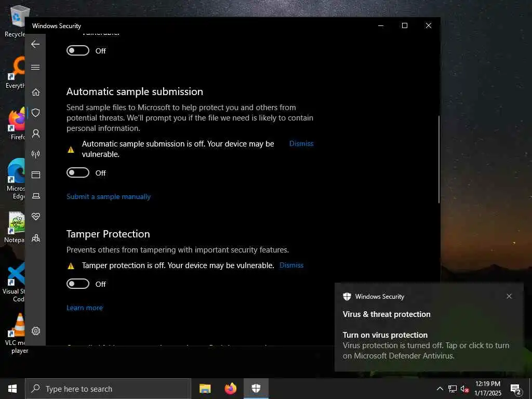This screenshot has height=399, width=532.
Task: Open the clock showing 12:19 PM
Action: pyautogui.click(x=488, y=389)
